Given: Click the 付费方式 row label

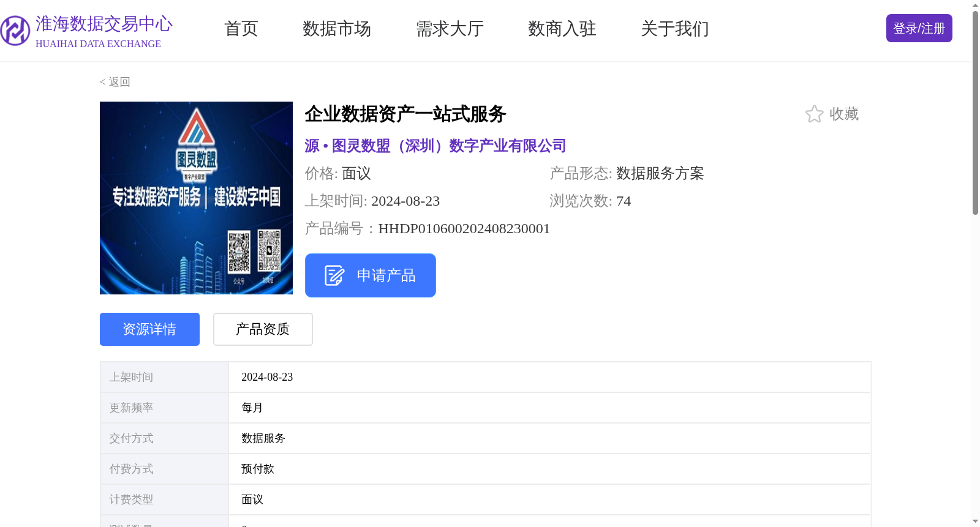Looking at the screenshot, I should pos(131,469).
